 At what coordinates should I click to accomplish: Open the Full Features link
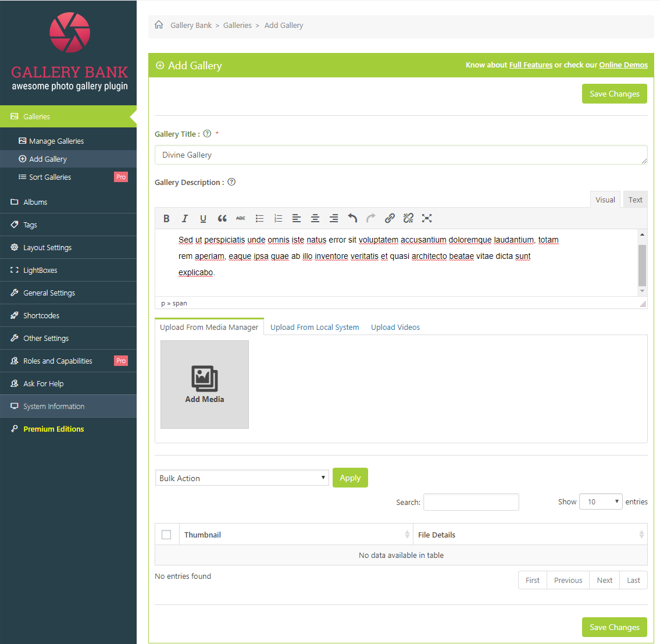(x=531, y=65)
